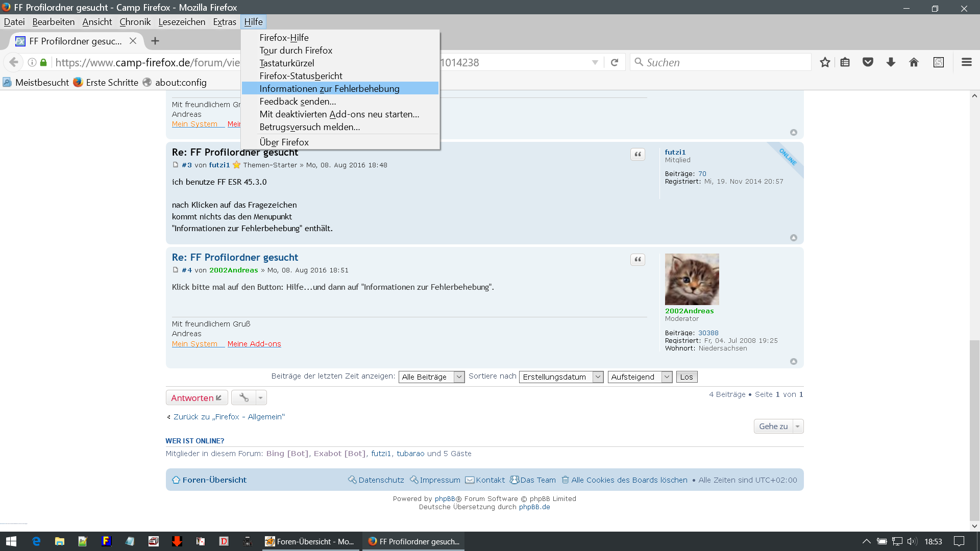Click the Pocket save icon

(868, 62)
